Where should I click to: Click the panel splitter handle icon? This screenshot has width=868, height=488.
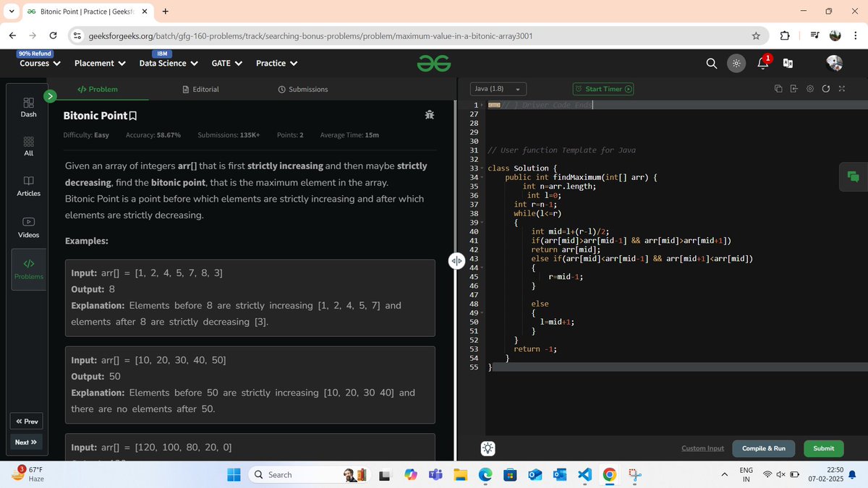coord(456,260)
